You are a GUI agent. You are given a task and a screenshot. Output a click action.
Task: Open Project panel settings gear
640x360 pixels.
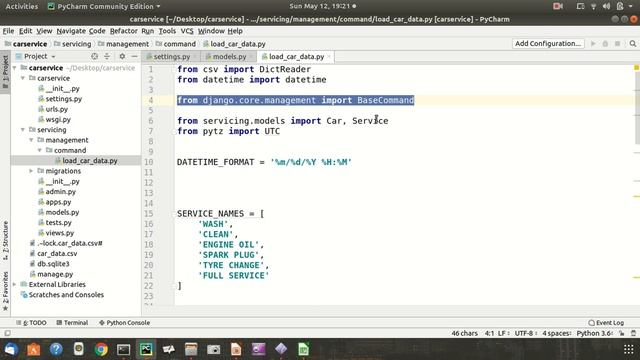pyautogui.click(x=122, y=56)
